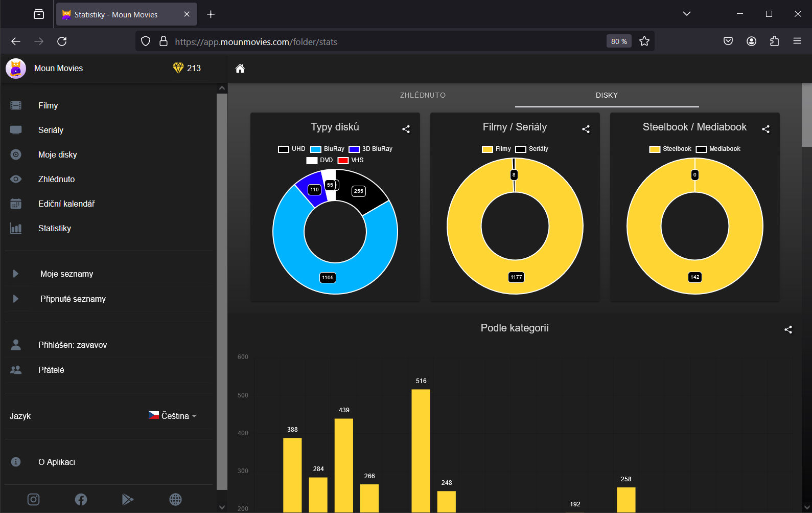Viewport: 812px width, 513px height.
Task: Click the Steelbook yellow legend swatch
Action: (655, 149)
